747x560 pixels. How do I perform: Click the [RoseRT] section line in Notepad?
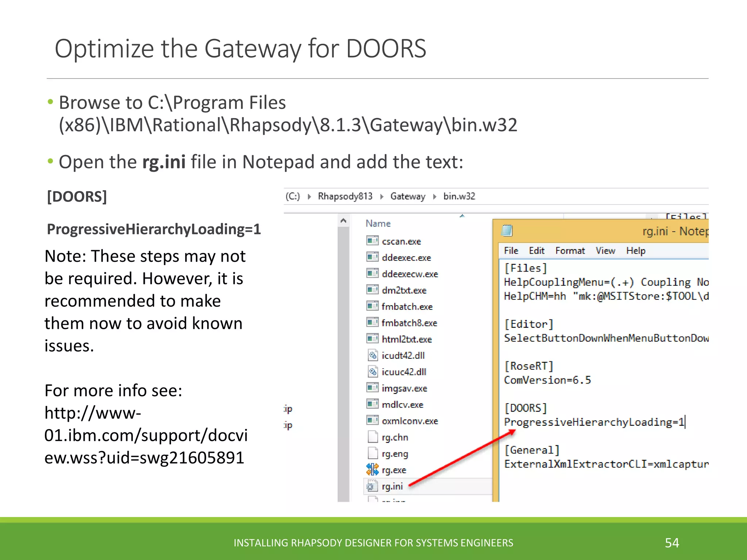point(529,366)
